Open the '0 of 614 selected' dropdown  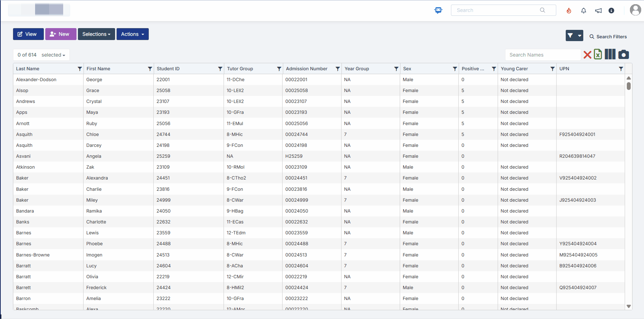pyautogui.click(x=41, y=55)
